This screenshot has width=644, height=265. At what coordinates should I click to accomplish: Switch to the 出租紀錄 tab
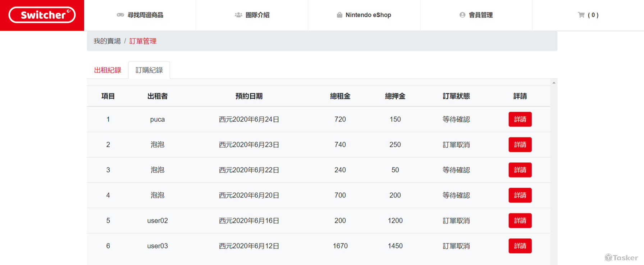[x=108, y=70]
